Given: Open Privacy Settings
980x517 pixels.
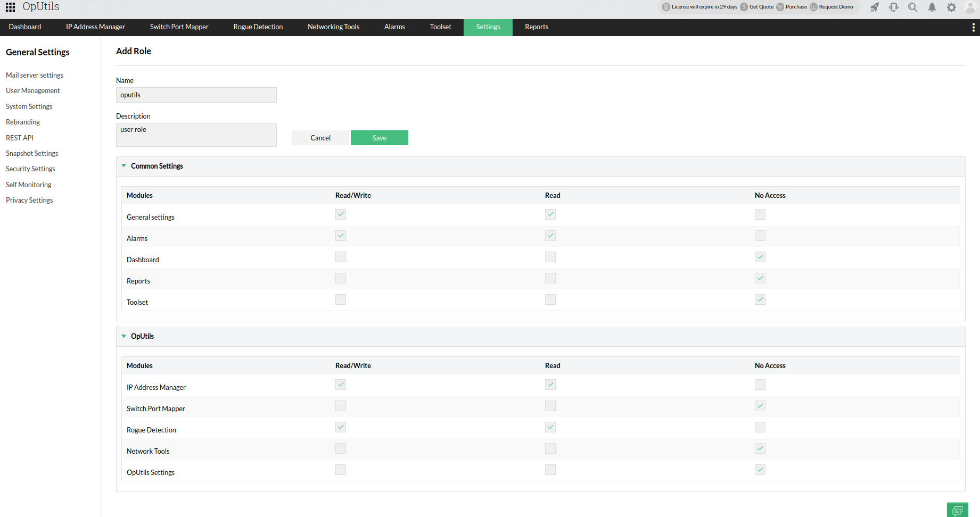Looking at the screenshot, I should coord(29,201).
